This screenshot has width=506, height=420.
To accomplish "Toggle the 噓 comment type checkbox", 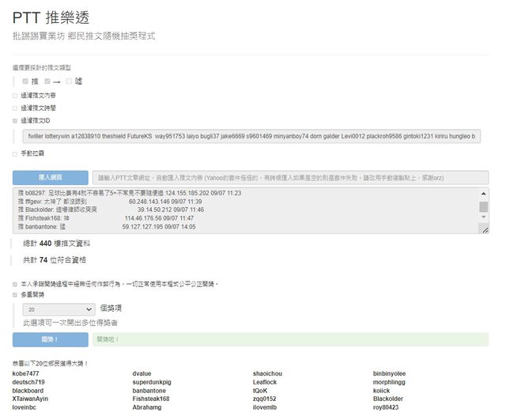I will tap(70, 81).
